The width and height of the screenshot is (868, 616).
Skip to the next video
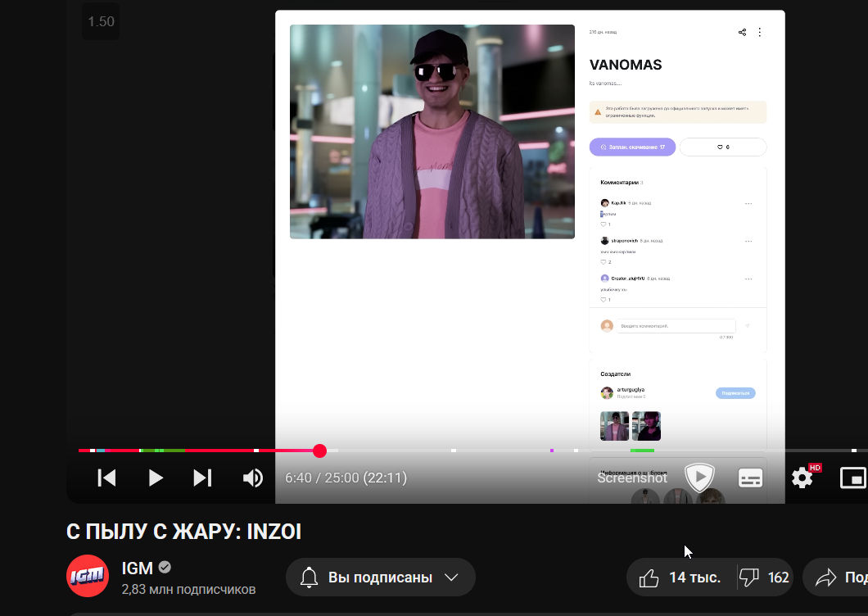click(202, 478)
